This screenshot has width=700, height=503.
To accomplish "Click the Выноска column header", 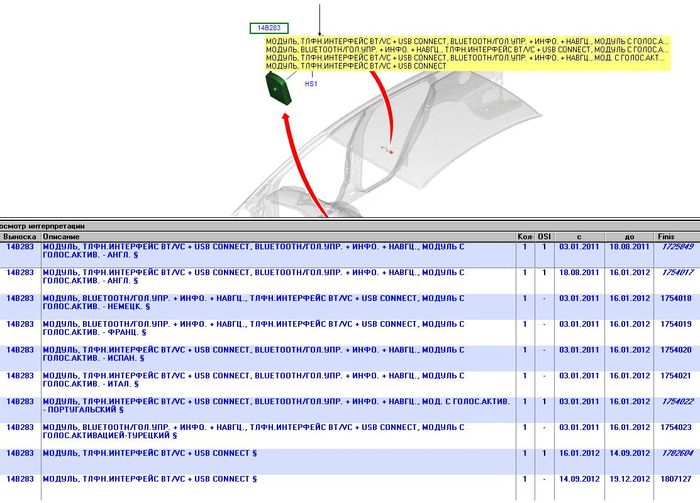I will click(19, 237).
